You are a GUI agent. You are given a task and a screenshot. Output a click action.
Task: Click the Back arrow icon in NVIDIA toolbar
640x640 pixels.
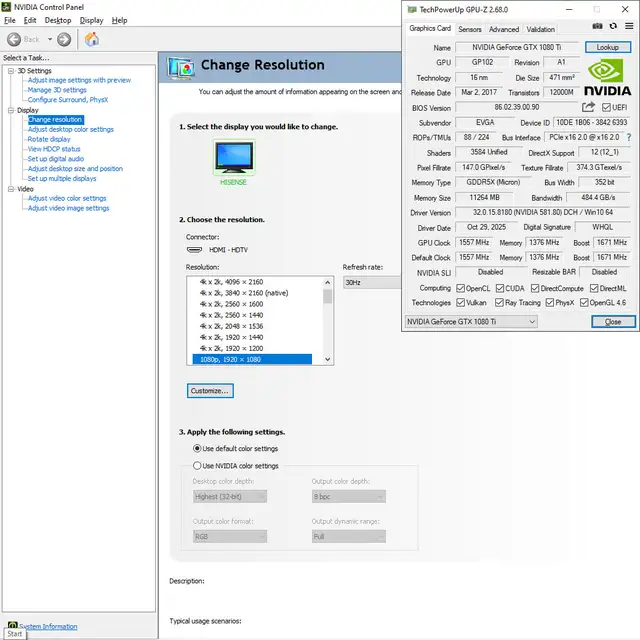click(14, 39)
